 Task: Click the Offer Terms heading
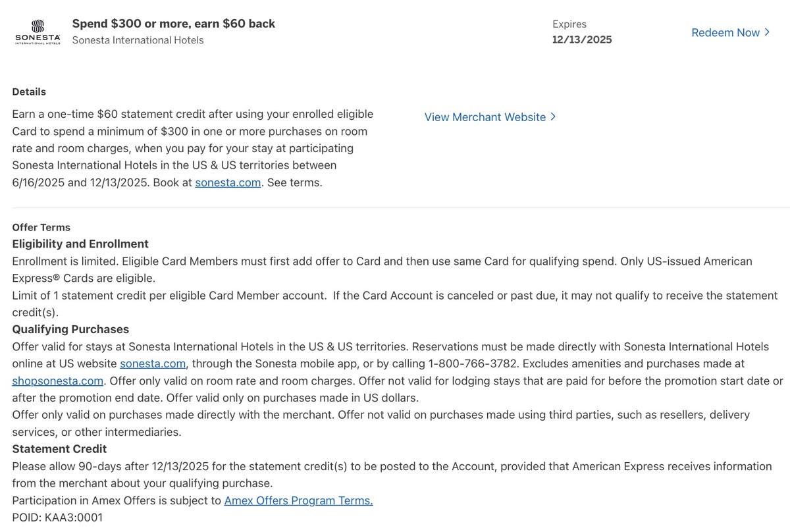click(41, 227)
